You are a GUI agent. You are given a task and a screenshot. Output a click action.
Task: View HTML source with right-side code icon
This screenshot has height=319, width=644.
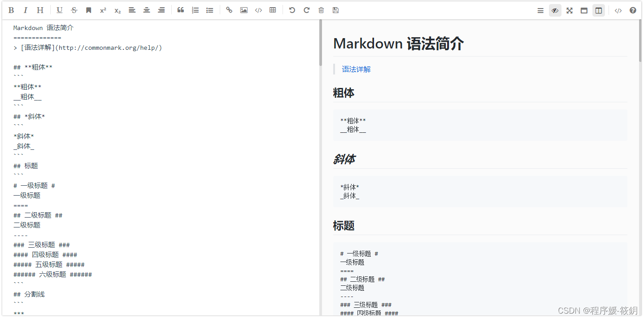pos(618,10)
